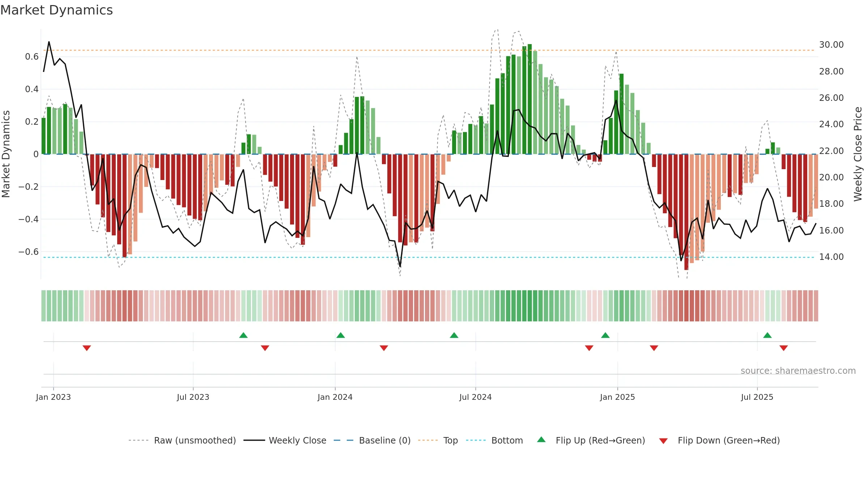Click the red flip-down marker left of Jan 2025
This screenshot has width=868, height=488.
[x=589, y=348]
